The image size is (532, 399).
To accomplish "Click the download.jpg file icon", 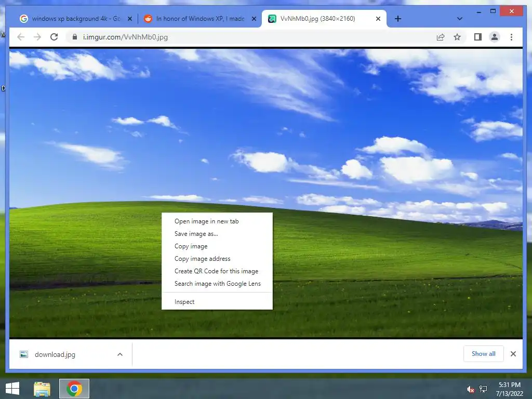I will click(x=24, y=354).
